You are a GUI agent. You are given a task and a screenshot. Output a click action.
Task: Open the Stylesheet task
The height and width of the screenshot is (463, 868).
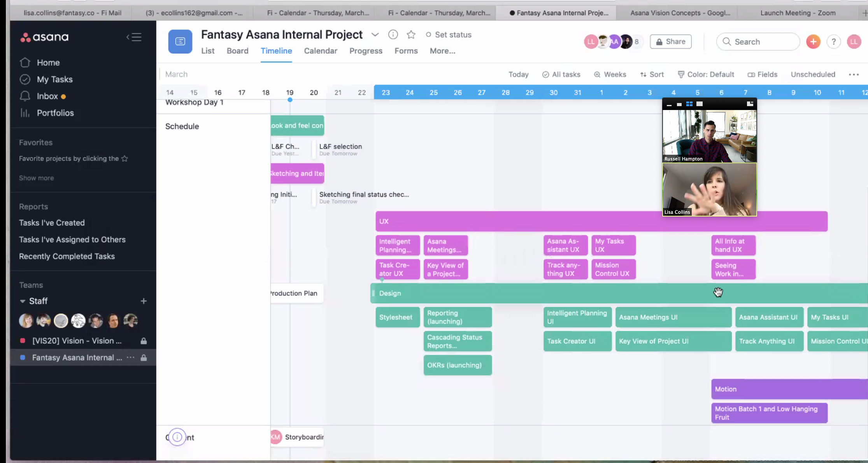coord(398,317)
